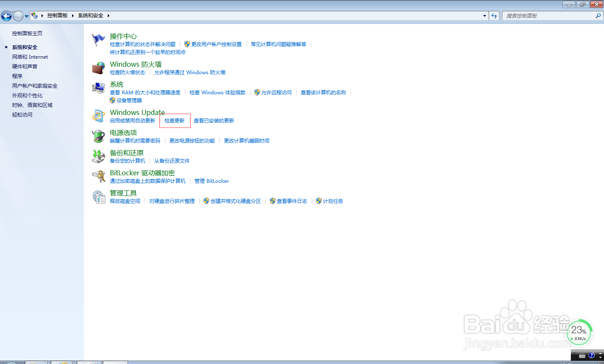Image resolution: width=604 pixels, height=364 pixels.
Task: Click 管理 BitLocker link
Action: click(212, 181)
